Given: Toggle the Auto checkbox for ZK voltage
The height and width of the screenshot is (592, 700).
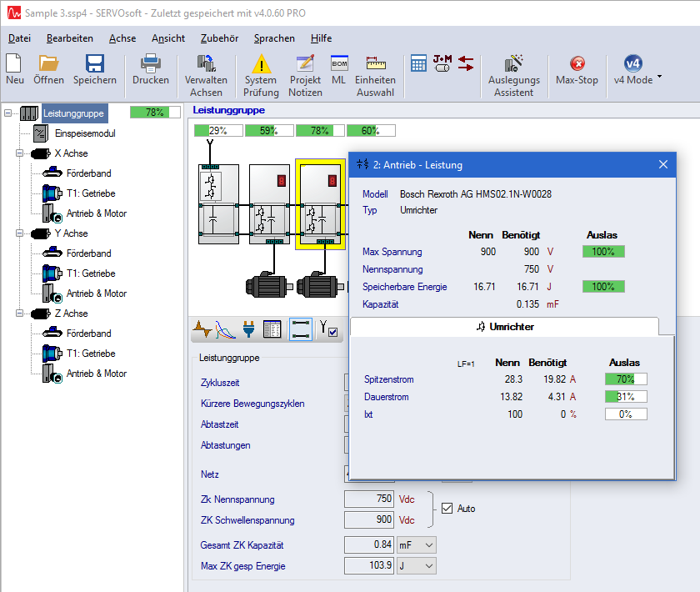Looking at the screenshot, I should (x=447, y=508).
